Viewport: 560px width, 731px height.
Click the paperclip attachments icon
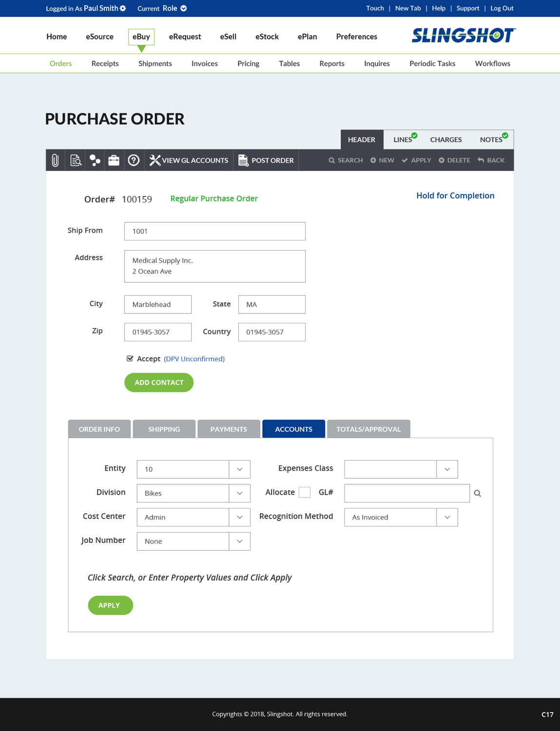pyautogui.click(x=56, y=160)
